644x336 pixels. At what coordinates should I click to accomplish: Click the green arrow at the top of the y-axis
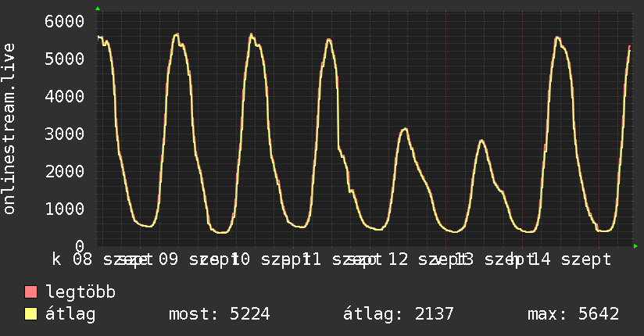coord(98,9)
